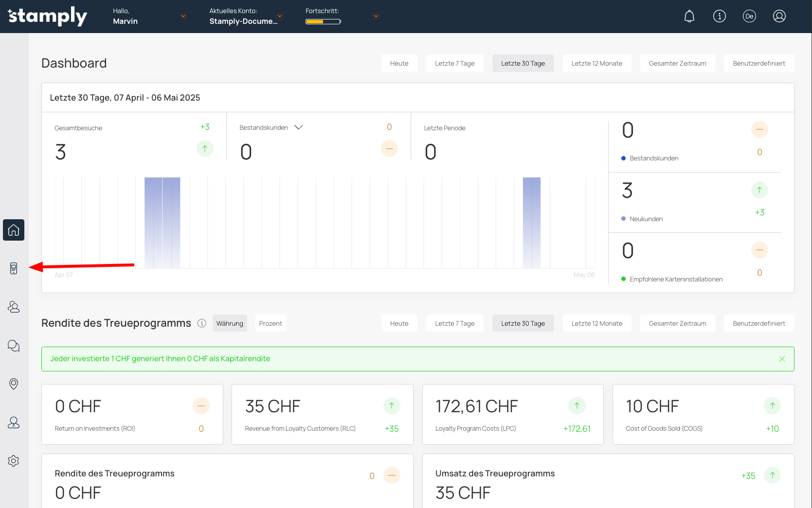Image resolution: width=812 pixels, height=508 pixels.
Task: Switch ROI display to Prozent
Action: pyautogui.click(x=271, y=323)
